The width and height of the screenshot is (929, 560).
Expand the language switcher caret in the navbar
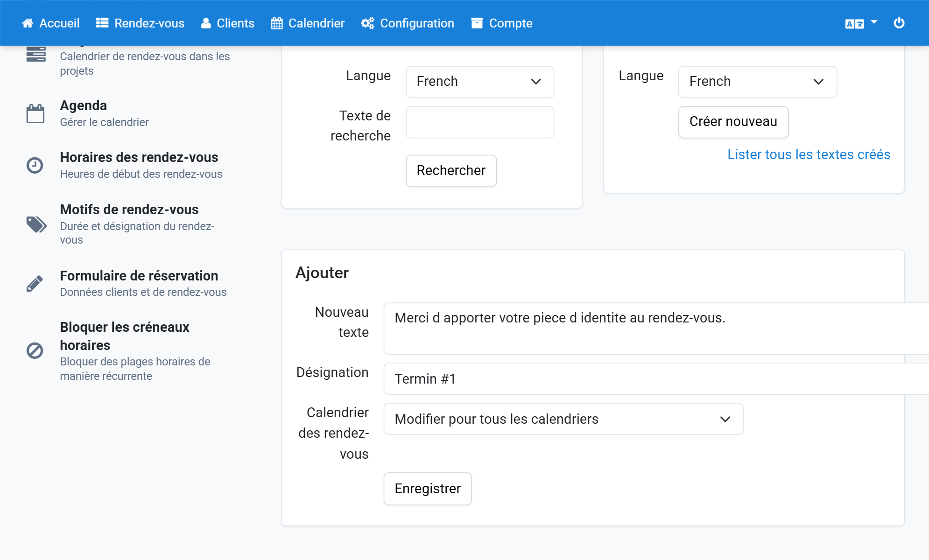pos(874,22)
